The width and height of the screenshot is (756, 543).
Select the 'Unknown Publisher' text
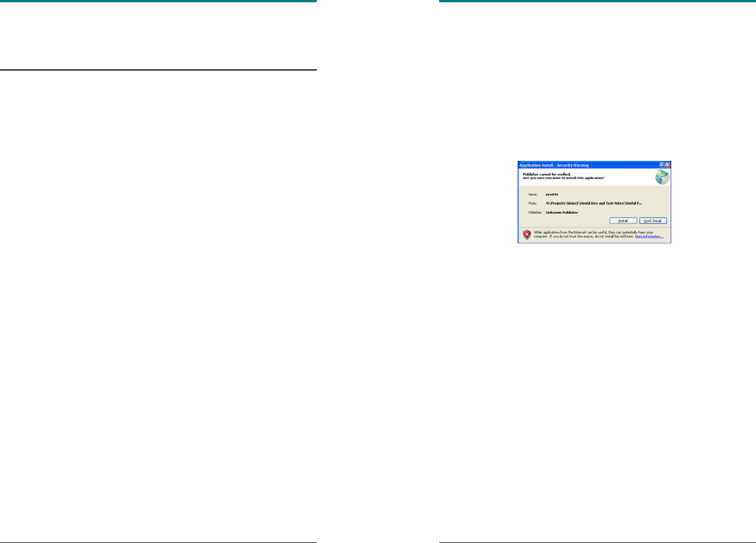[x=561, y=213]
